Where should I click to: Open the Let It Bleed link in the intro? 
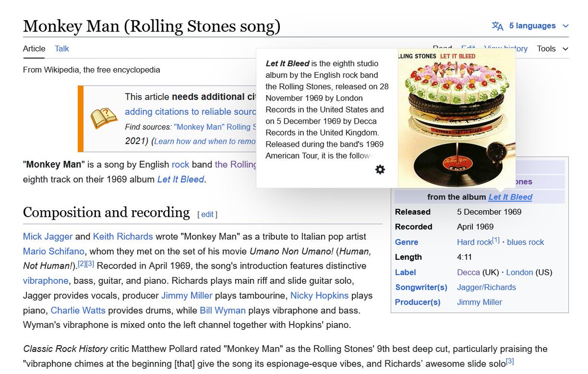[x=180, y=179]
